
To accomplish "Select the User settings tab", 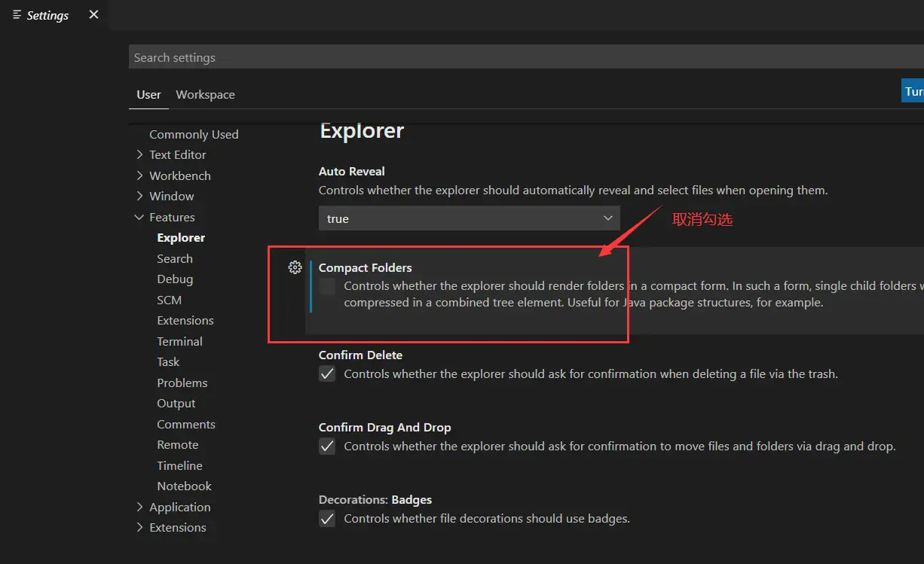I will point(148,94).
